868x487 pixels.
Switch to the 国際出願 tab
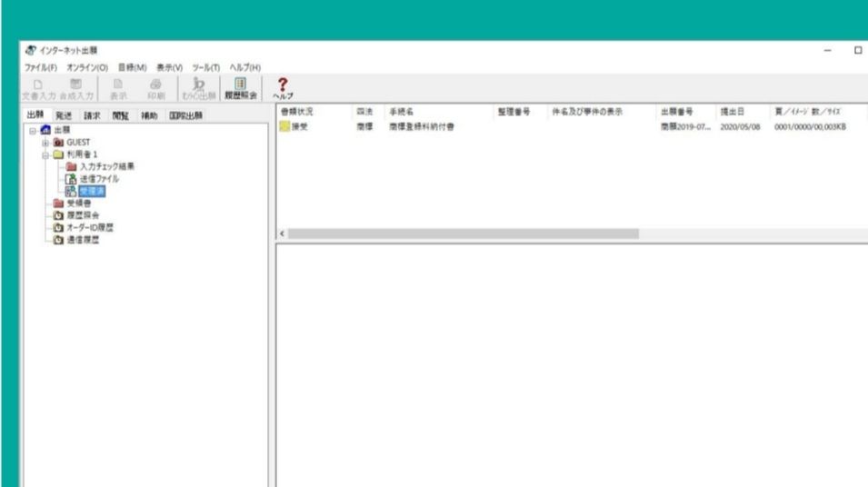pos(186,115)
